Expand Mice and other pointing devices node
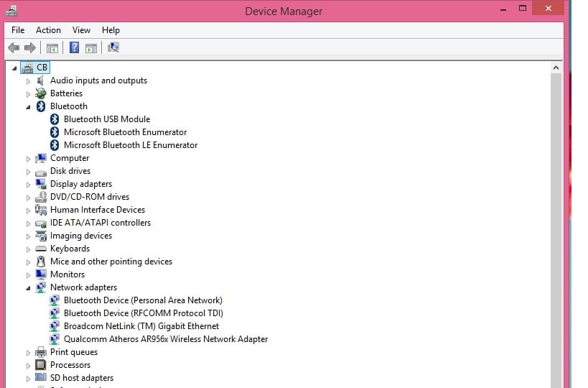The width and height of the screenshot is (588, 388). point(28,262)
